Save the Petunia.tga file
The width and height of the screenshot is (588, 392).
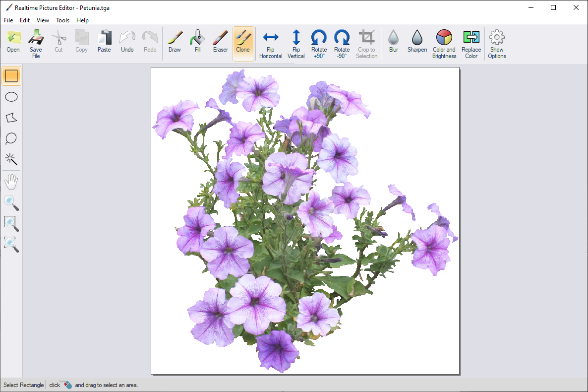click(36, 42)
